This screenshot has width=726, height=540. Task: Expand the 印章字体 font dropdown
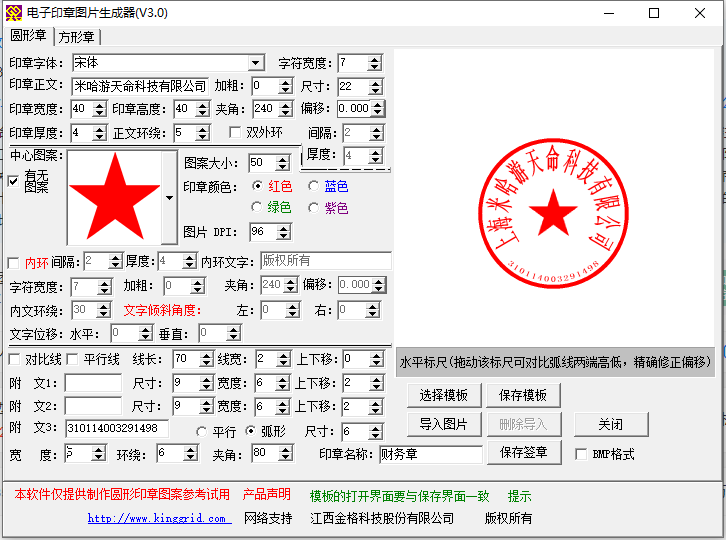point(255,63)
